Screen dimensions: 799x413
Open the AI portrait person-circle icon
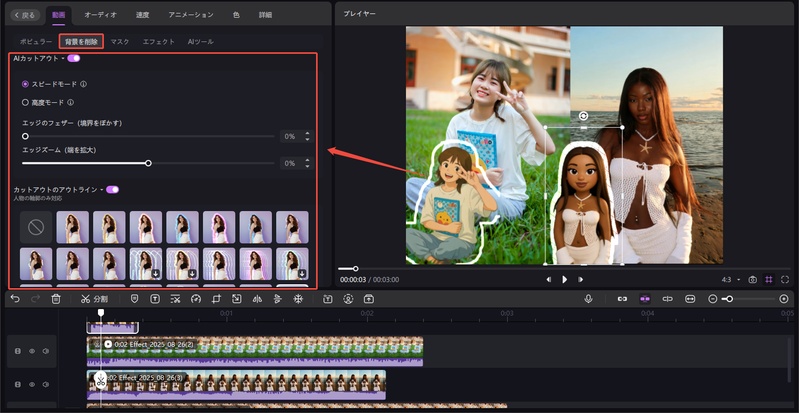click(x=348, y=299)
